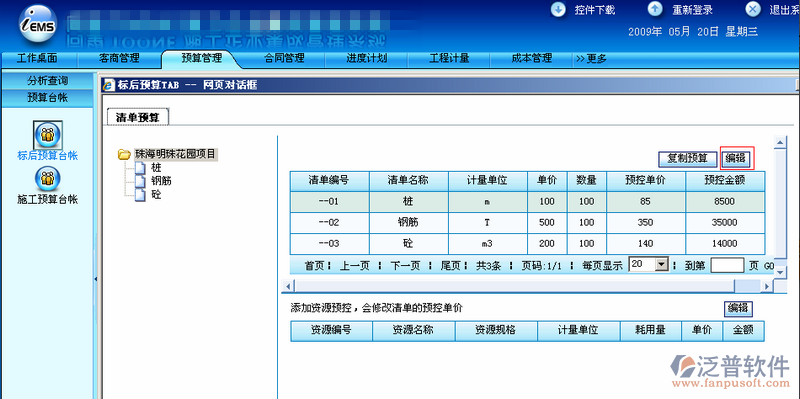Click the 桩 document icon in tree
Viewport: 800px width, 399px height.
[x=141, y=167]
